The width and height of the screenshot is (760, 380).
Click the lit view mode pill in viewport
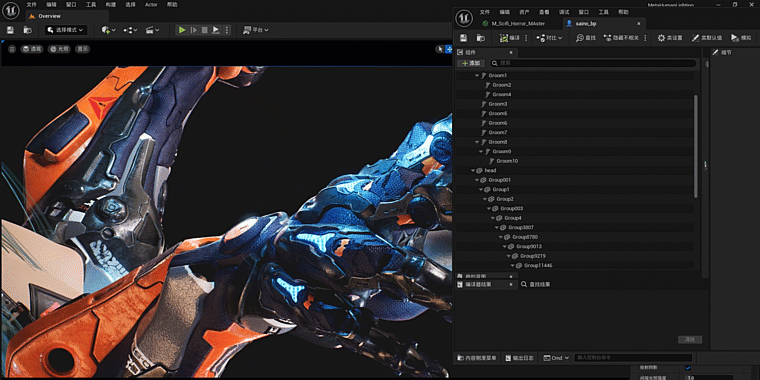coord(59,49)
